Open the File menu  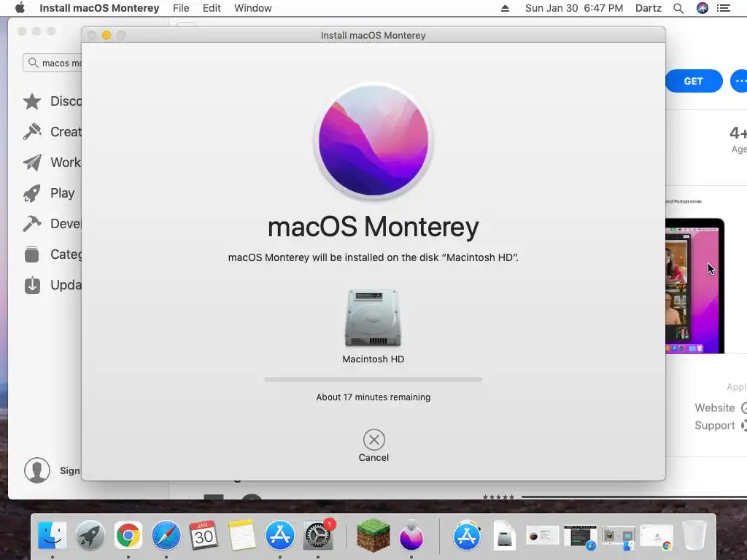click(181, 8)
